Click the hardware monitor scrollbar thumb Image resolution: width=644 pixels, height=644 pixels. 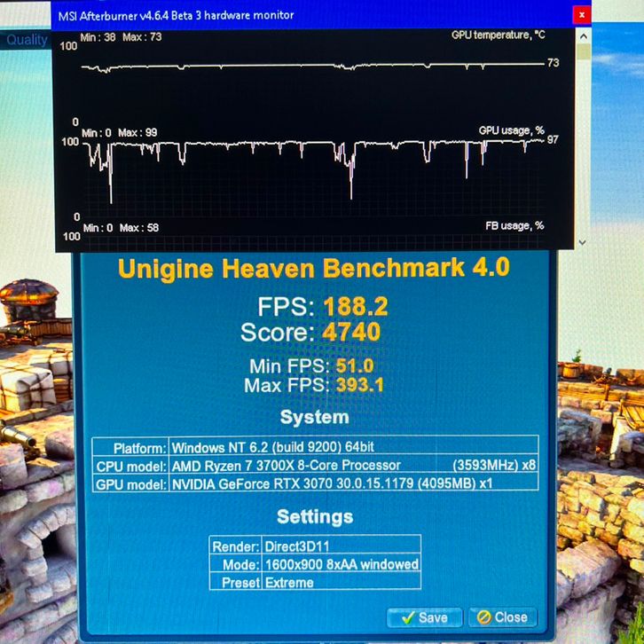pos(583,53)
